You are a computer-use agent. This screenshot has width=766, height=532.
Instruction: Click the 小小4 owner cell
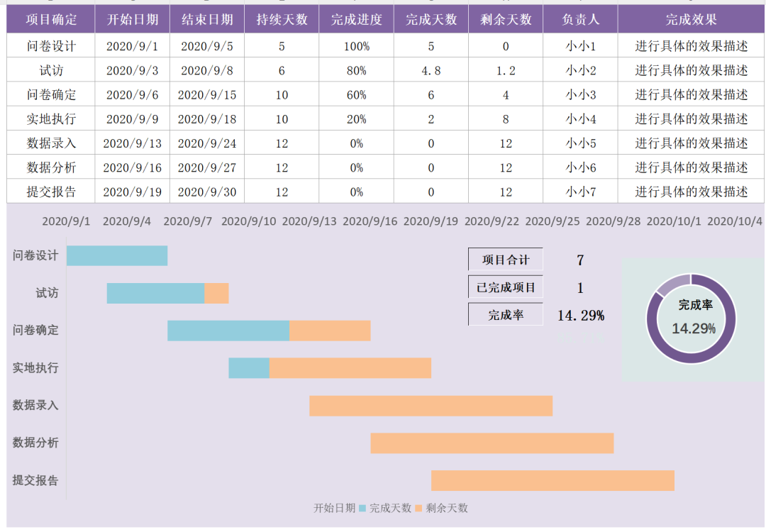pyautogui.click(x=580, y=118)
